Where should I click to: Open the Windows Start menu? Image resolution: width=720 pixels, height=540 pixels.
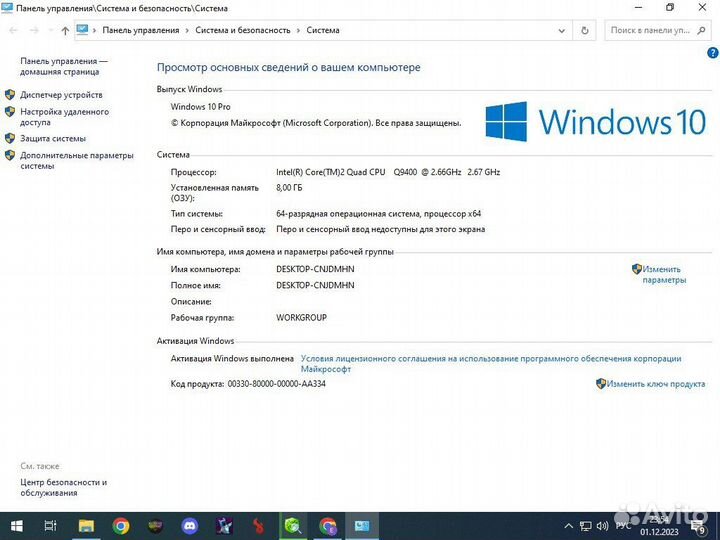click(17, 526)
